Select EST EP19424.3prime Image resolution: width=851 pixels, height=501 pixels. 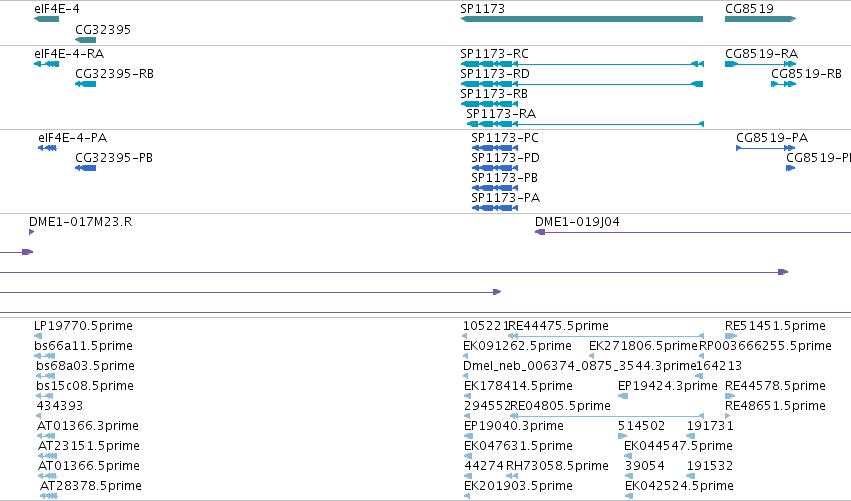(x=668, y=386)
